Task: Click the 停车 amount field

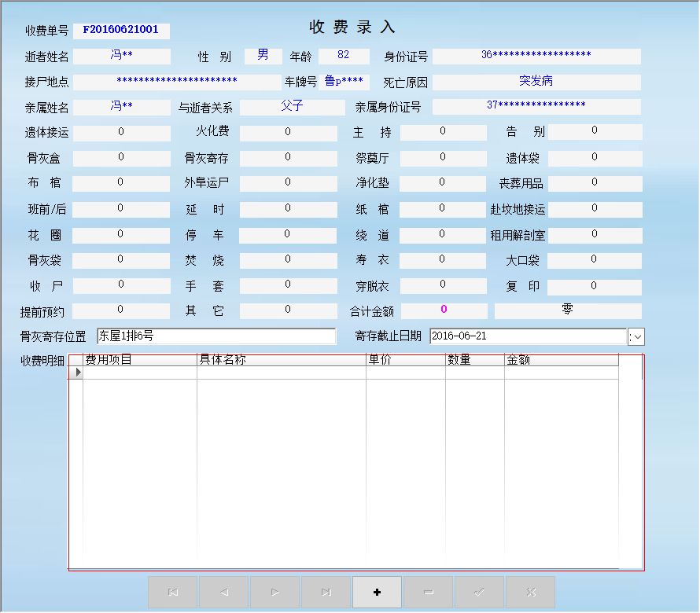Action: tap(288, 235)
